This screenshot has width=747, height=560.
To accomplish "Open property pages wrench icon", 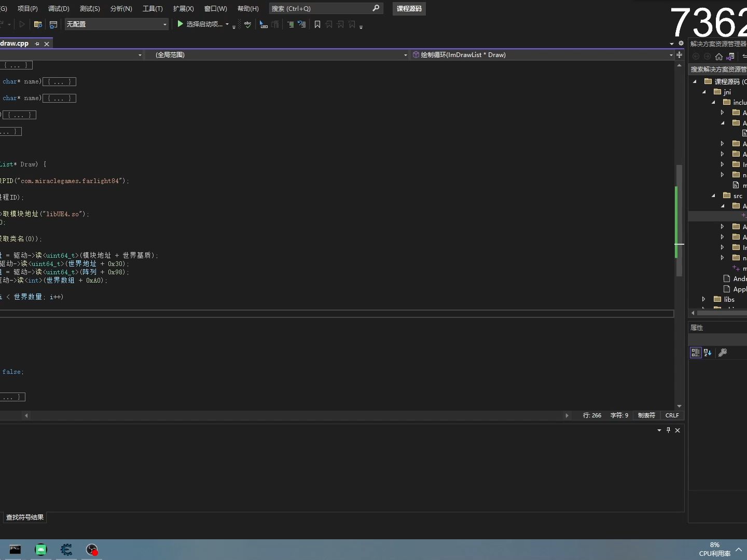I will (723, 353).
